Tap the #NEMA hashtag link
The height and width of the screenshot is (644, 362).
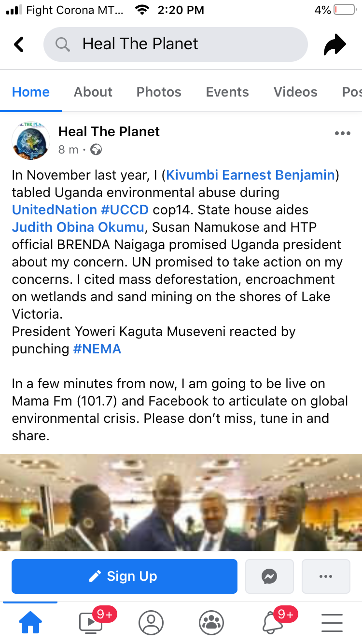pos(97,349)
